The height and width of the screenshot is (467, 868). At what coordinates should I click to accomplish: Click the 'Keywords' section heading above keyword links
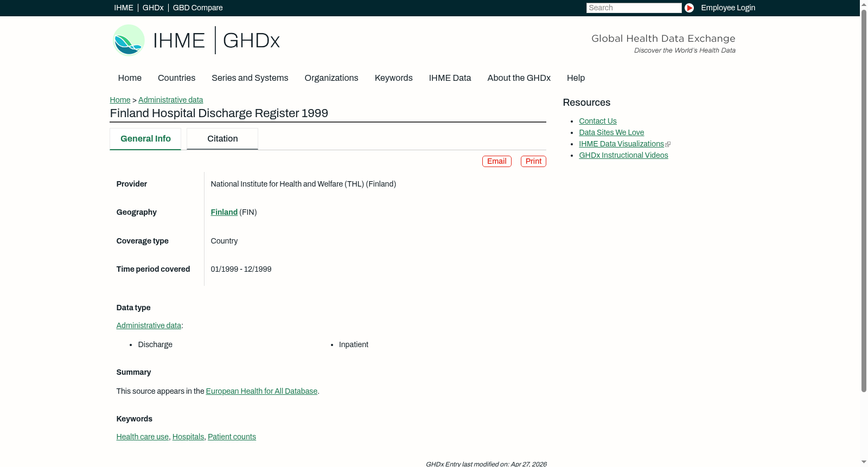(135, 419)
